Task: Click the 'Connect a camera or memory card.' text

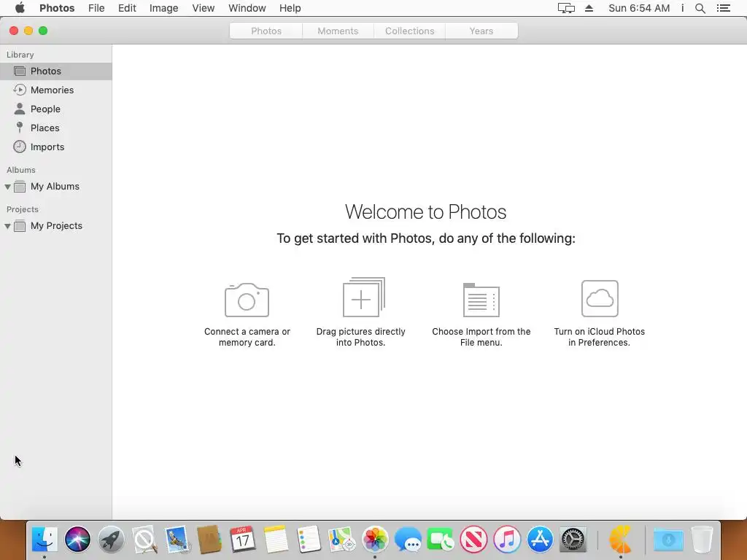Action: 247,337
